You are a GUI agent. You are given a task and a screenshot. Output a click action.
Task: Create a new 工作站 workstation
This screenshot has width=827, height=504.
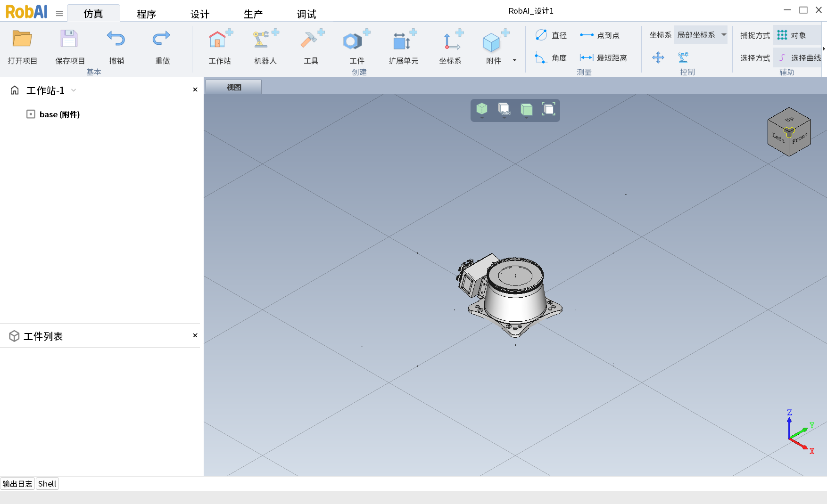(220, 47)
